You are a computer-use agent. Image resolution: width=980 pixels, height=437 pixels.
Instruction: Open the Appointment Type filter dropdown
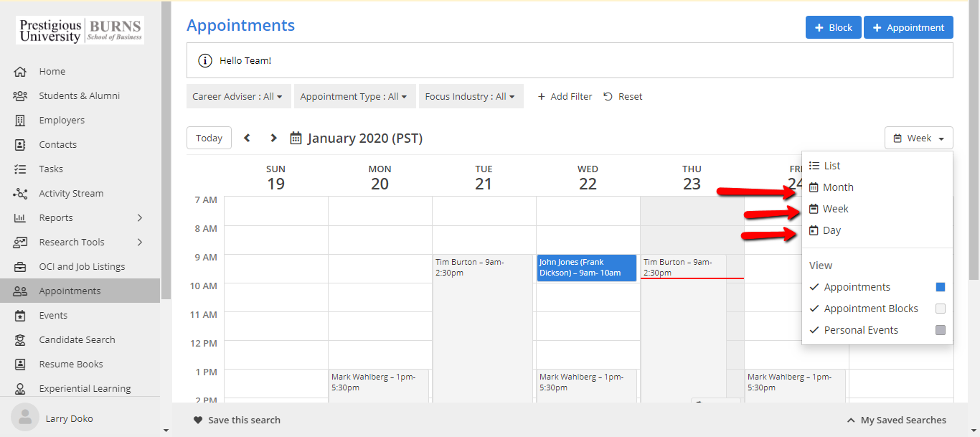pos(354,96)
